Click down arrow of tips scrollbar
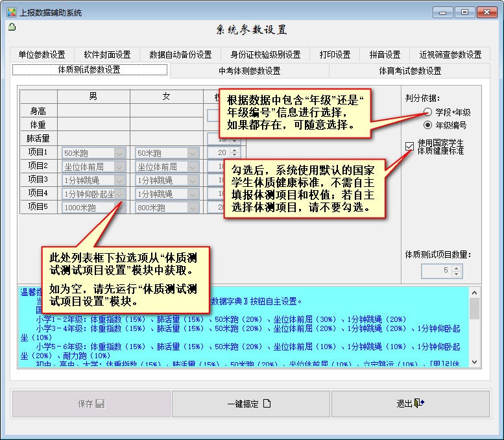 474,362
